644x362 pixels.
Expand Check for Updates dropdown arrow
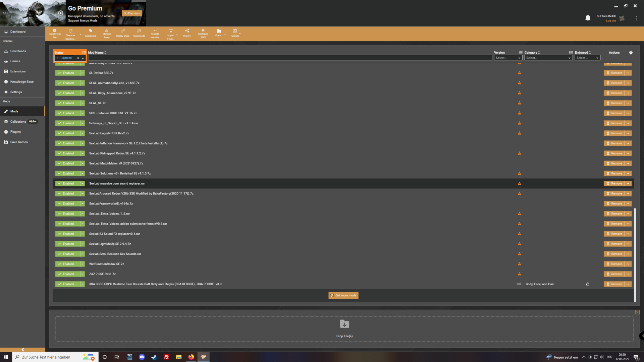pyautogui.click(x=80, y=34)
